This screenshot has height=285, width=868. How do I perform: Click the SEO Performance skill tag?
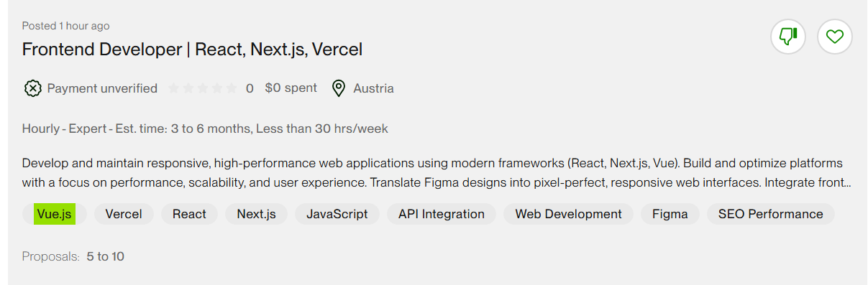click(x=771, y=214)
